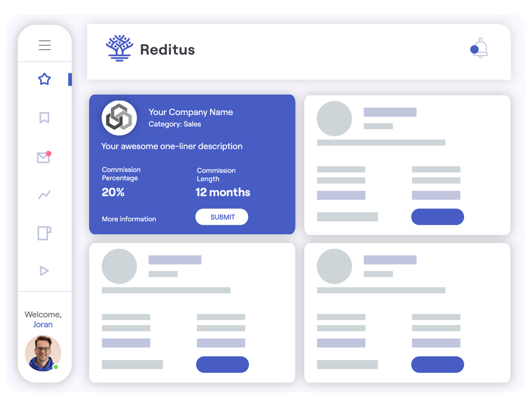Click the notification dot on the envelope icon
This screenshot has height=416, width=532.
49,152
